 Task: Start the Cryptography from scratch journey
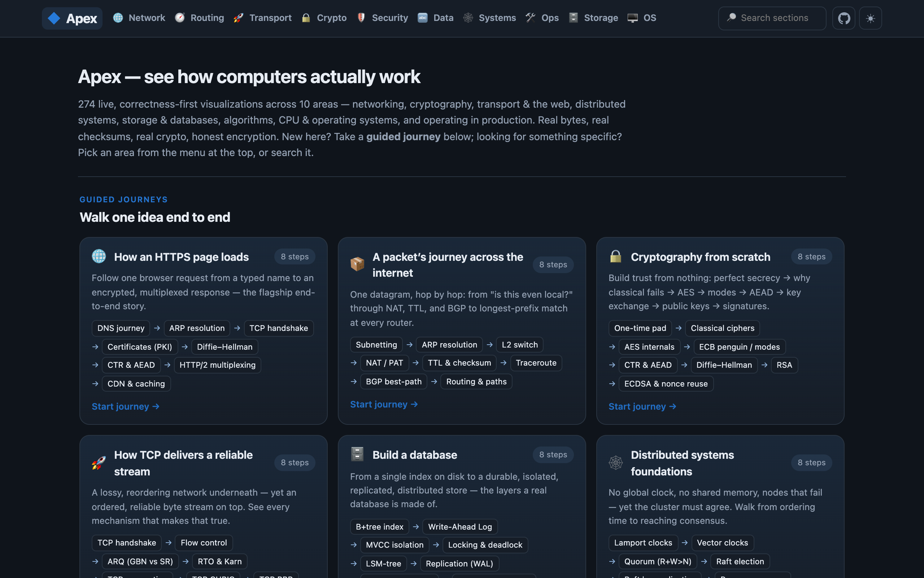pyautogui.click(x=642, y=406)
